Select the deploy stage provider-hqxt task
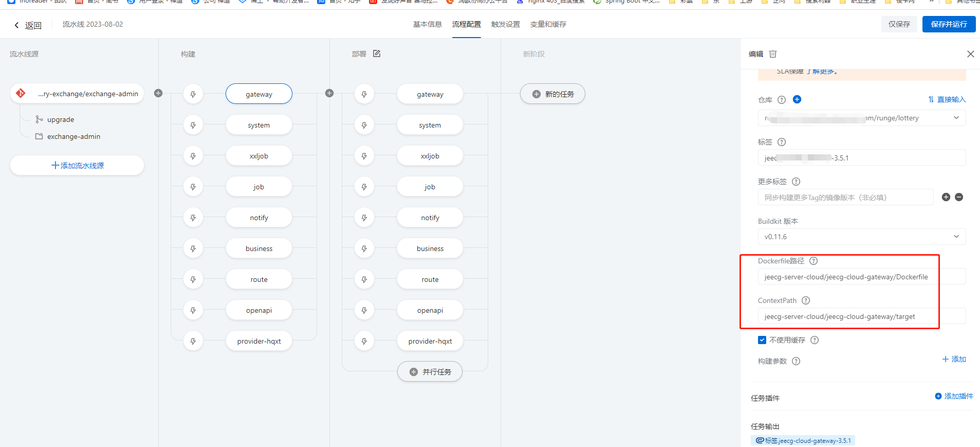This screenshot has width=980, height=447. pyautogui.click(x=430, y=341)
